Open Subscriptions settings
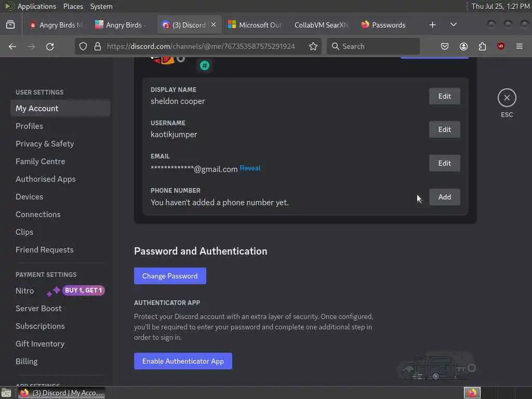 tap(60, 326)
